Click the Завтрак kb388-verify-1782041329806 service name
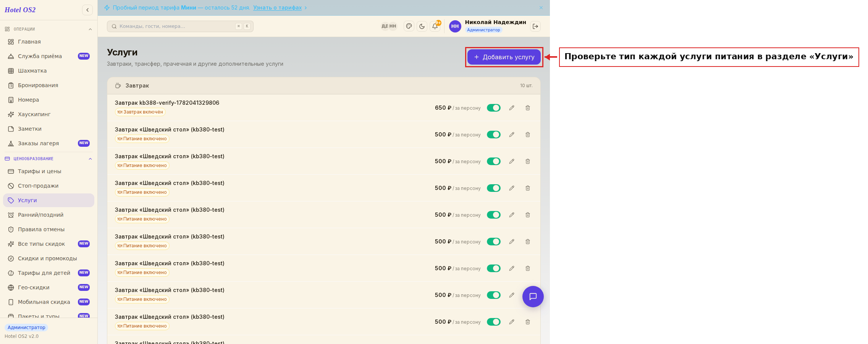Screen dimensions: 868x344 167,103
